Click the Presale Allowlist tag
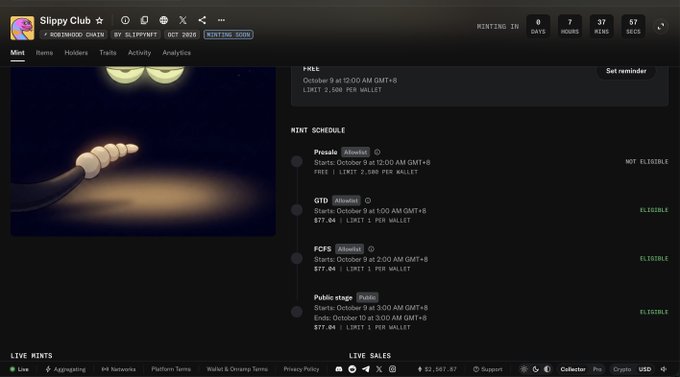The width and height of the screenshot is (680, 377). (356, 152)
